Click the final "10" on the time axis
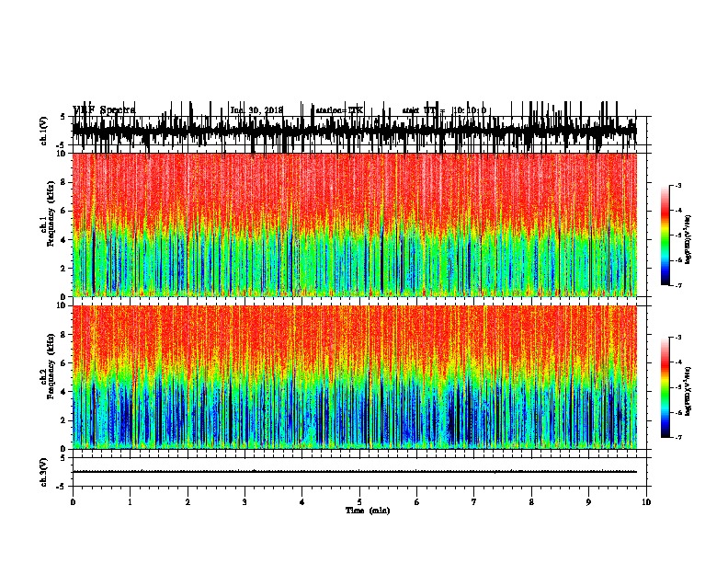This screenshot has width=728, height=563. coord(646,502)
